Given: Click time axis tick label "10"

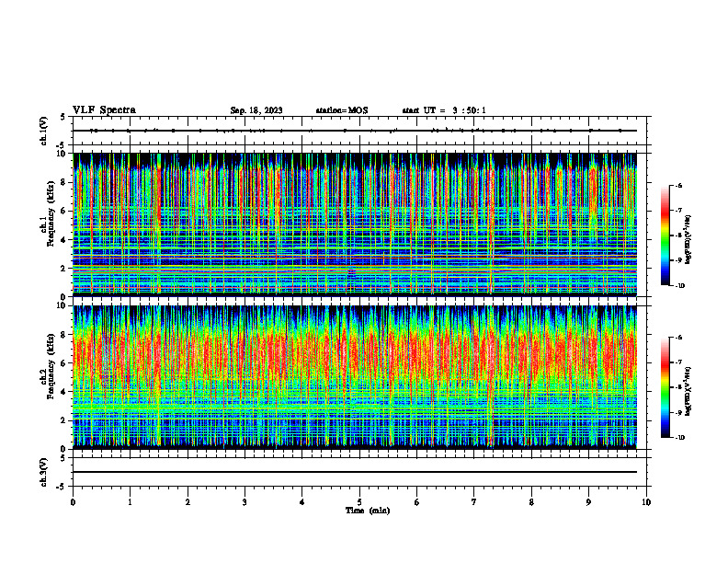Looking at the screenshot, I should [x=646, y=502].
